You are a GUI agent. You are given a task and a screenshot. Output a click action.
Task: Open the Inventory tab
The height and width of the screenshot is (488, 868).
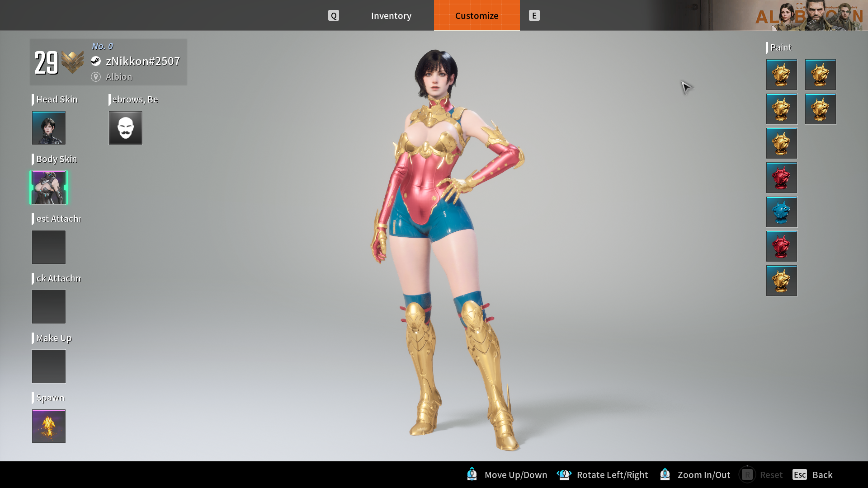pos(391,15)
